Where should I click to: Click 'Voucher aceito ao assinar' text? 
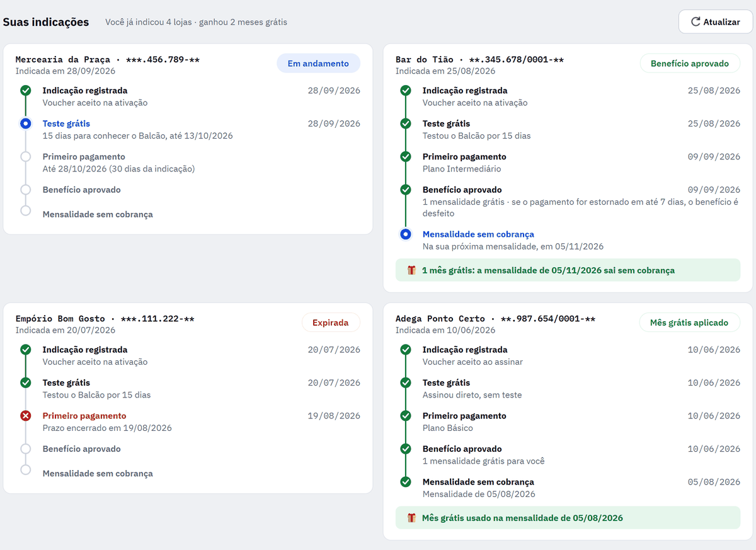472,362
